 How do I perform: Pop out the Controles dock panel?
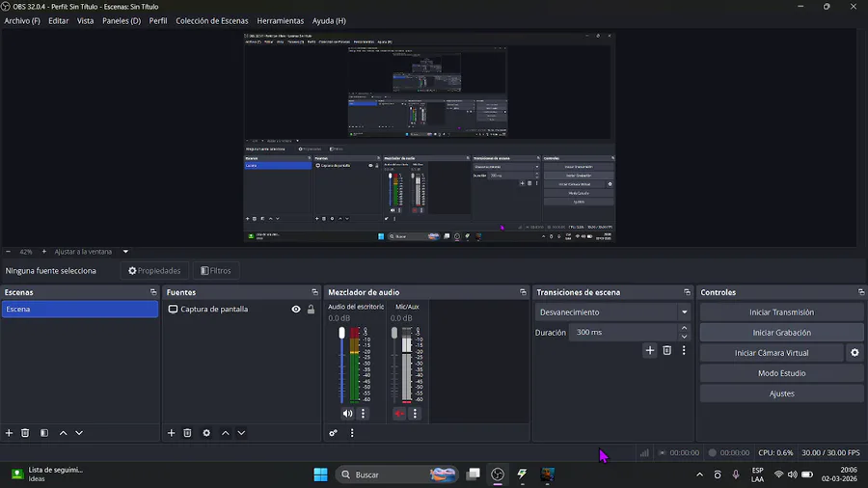click(861, 292)
